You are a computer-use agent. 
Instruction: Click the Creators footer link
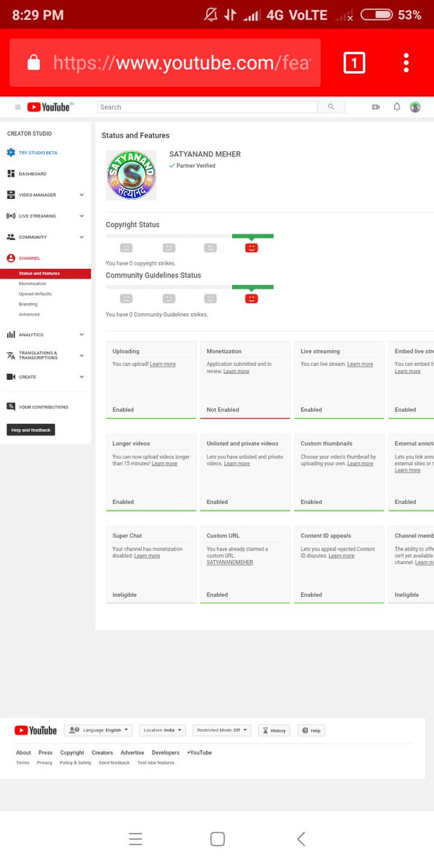102,752
